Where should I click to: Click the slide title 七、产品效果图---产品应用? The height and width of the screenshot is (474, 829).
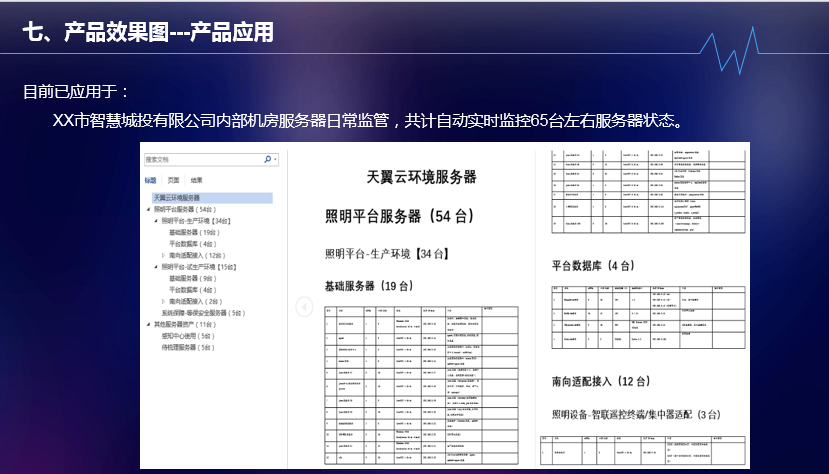click(x=148, y=32)
